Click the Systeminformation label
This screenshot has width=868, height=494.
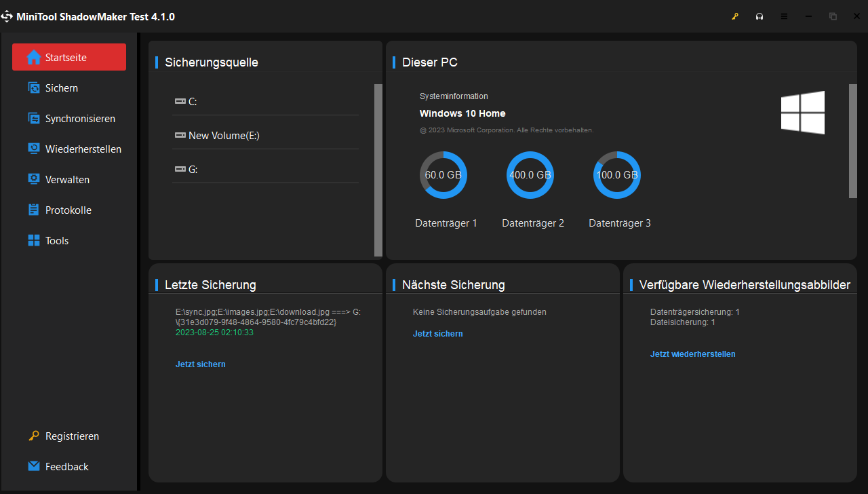click(x=454, y=96)
